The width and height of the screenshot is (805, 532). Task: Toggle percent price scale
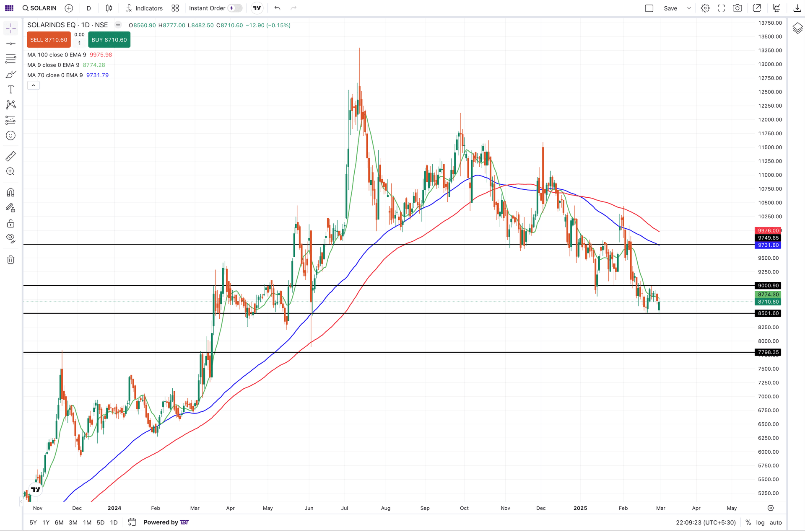(x=748, y=522)
